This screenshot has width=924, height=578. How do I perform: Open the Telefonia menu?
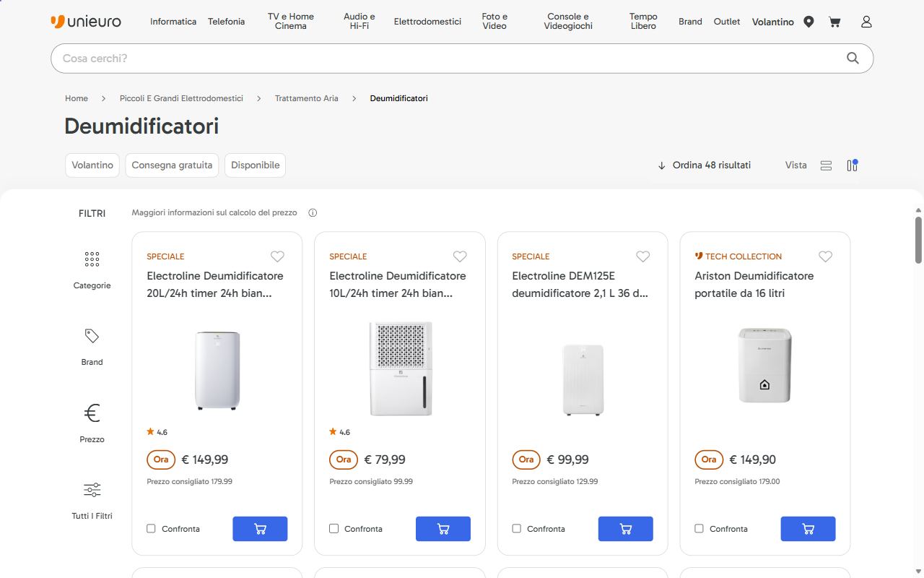226,22
